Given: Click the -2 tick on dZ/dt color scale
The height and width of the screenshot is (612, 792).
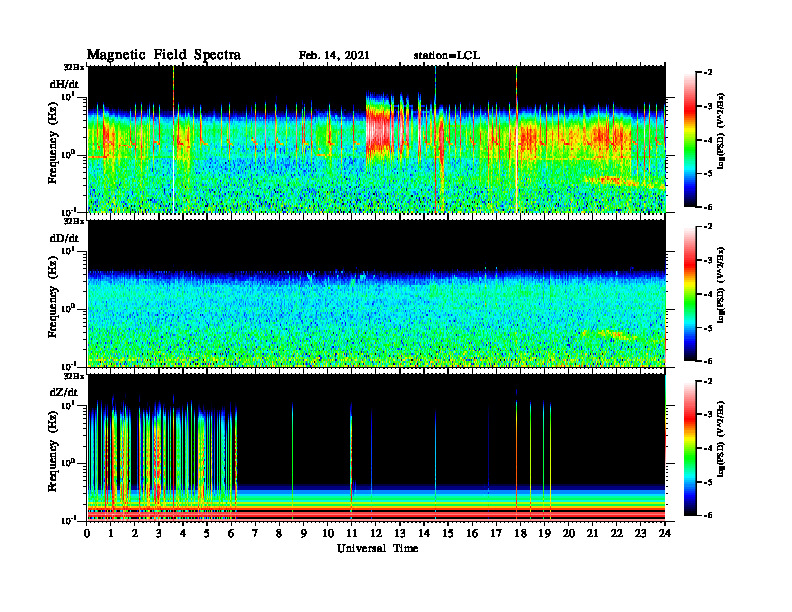Looking at the screenshot, I should [707, 381].
